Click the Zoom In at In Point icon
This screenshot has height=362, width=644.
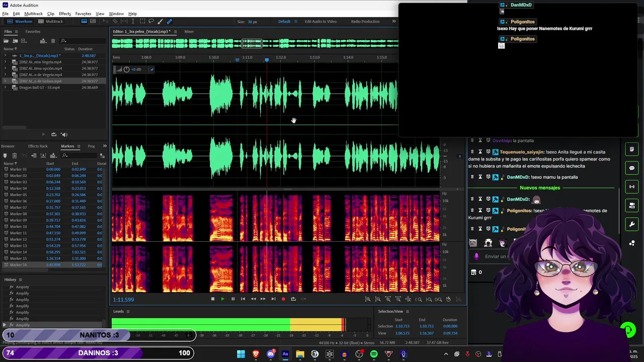(419, 299)
